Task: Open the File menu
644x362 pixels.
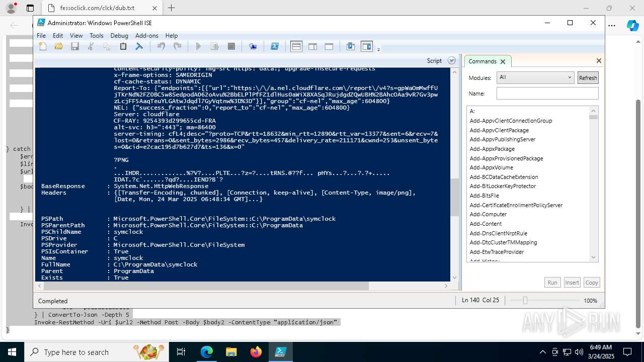Action: 41,36
